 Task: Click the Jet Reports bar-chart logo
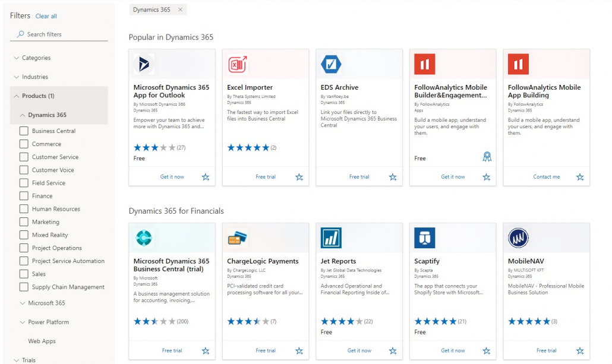tap(330, 238)
